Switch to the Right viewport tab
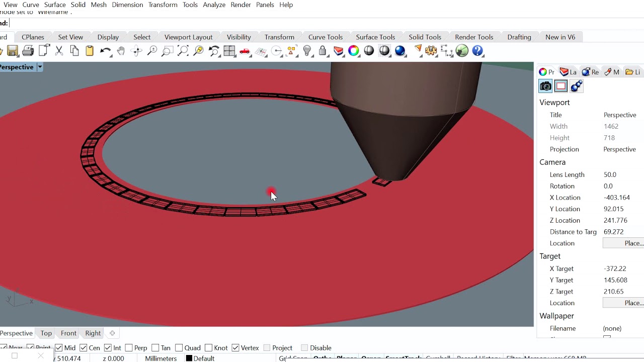Screen dimensions: 644x362 click(x=93, y=333)
